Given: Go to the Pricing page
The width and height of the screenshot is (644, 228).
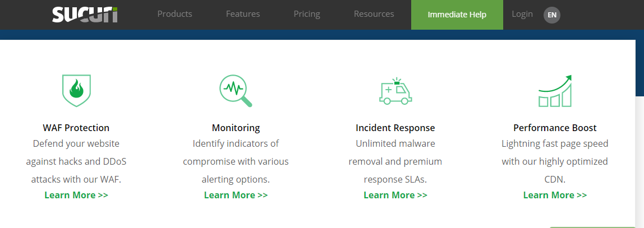Looking at the screenshot, I should click(x=307, y=15).
